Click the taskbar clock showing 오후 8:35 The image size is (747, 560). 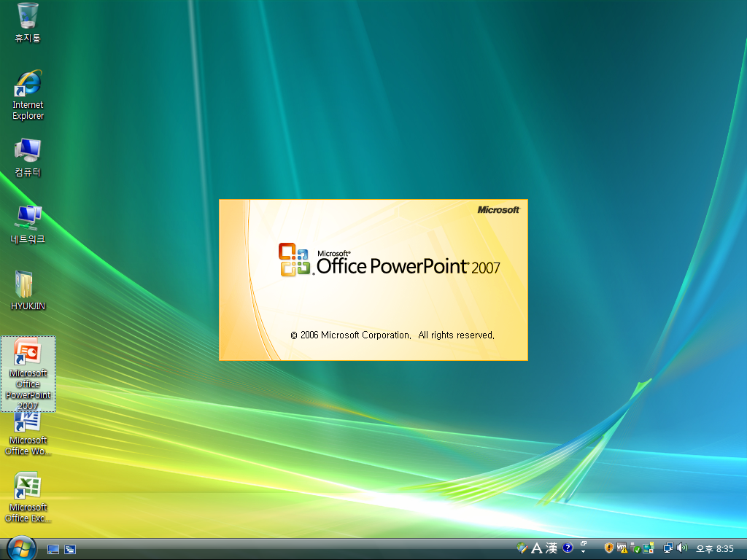pos(715,548)
